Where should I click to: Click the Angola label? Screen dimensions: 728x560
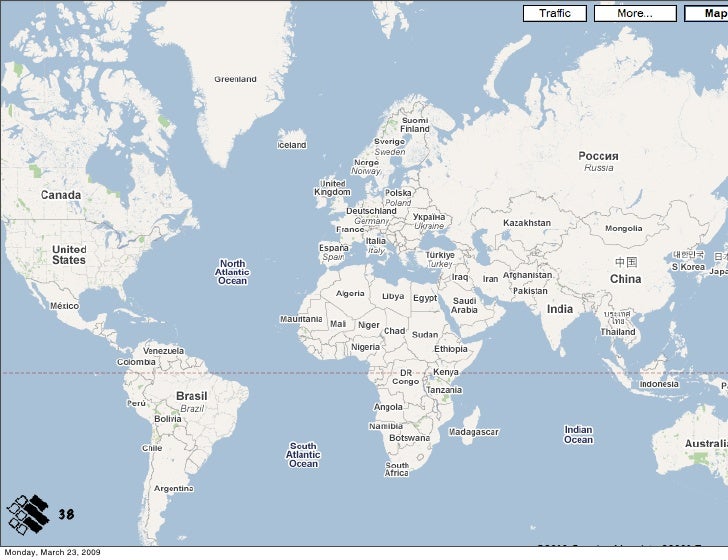pos(388,407)
